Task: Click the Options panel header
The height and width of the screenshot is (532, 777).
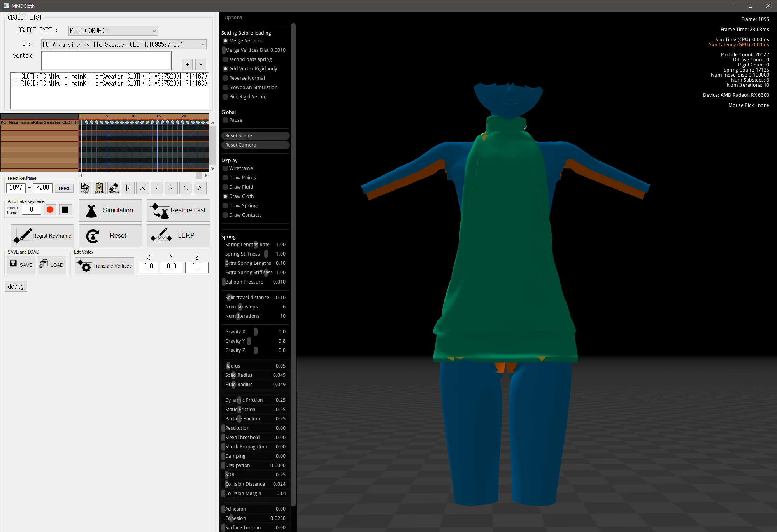Action: tap(233, 17)
